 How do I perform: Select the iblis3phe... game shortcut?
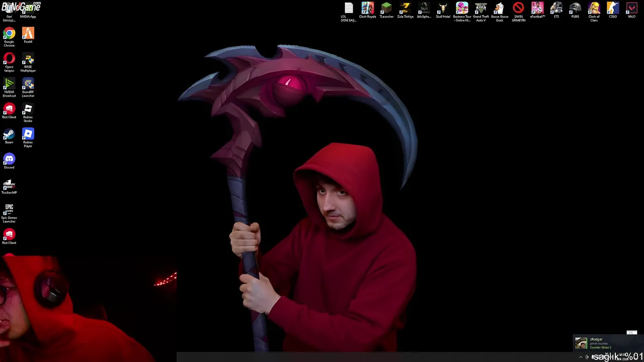(x=424, y=11)
